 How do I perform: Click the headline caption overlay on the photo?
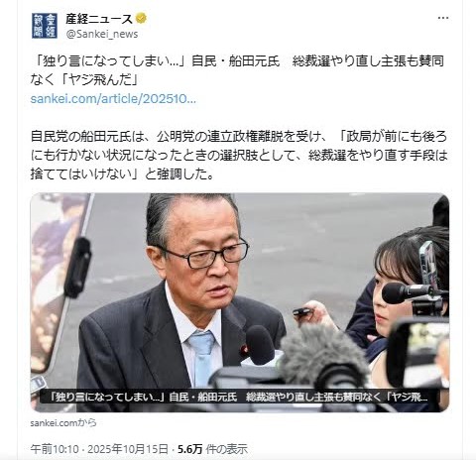click(x=239, y=397)
